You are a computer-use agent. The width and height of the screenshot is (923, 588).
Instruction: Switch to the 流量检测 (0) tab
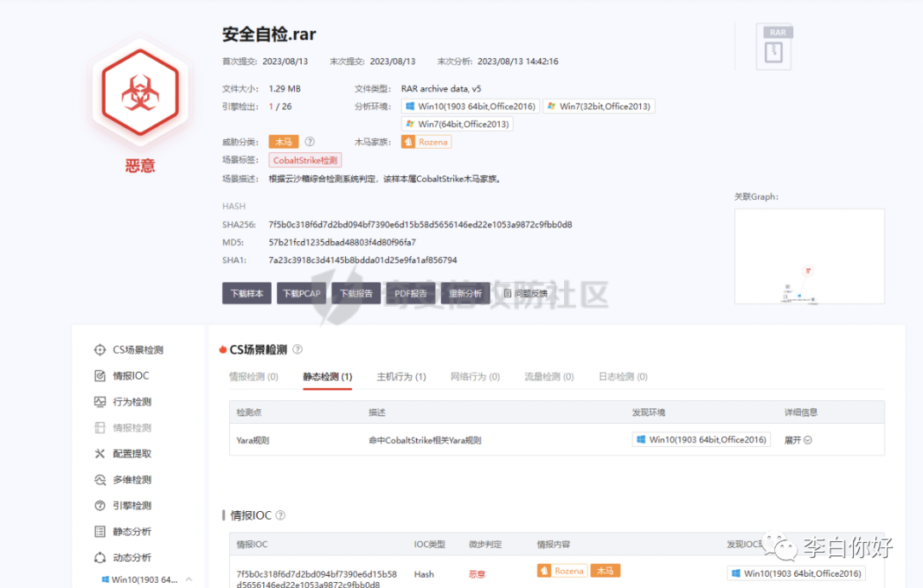(550, 377)
